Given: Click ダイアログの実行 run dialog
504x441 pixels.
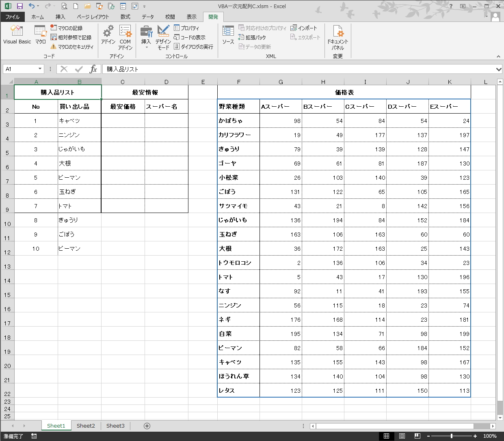Looking at the screenshot, I should point(193,47).
